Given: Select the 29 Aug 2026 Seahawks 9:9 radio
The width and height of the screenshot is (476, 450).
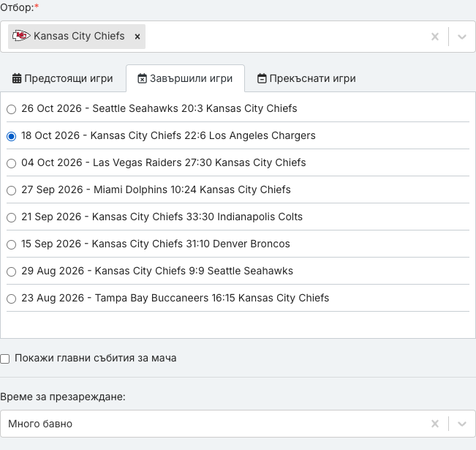Looking at the screenshot, I should coord(11,271).
